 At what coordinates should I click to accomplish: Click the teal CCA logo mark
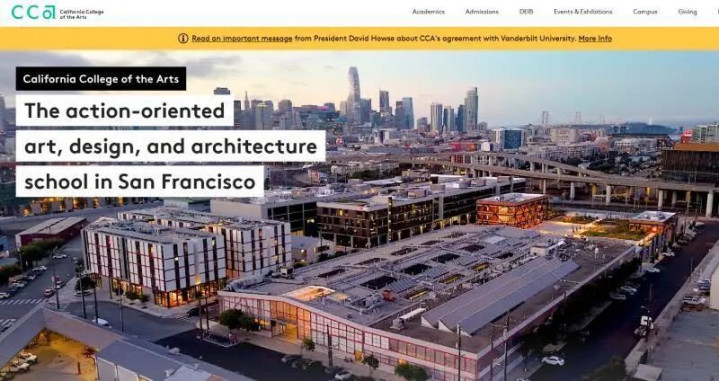pyautogui.click(x=33, y=12)
